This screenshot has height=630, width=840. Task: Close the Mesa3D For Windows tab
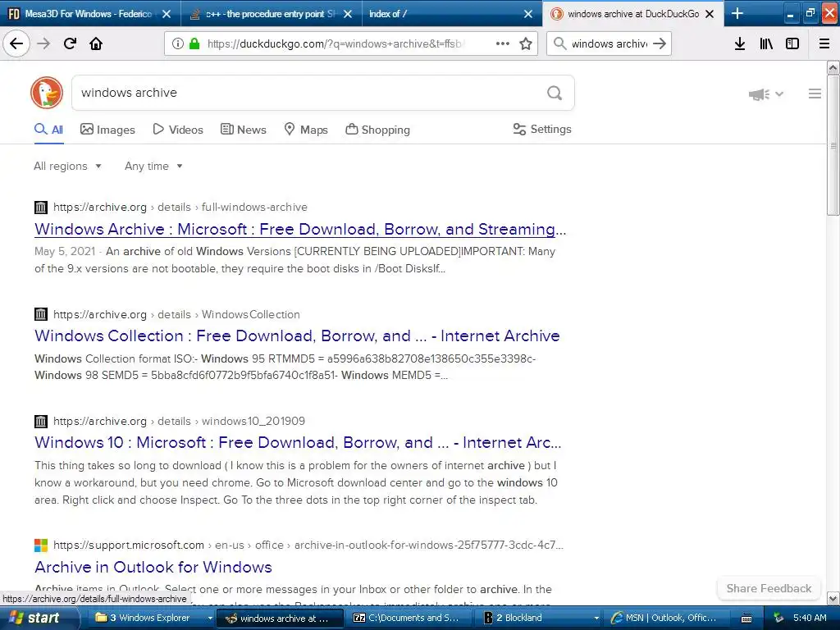coord(167,14)
